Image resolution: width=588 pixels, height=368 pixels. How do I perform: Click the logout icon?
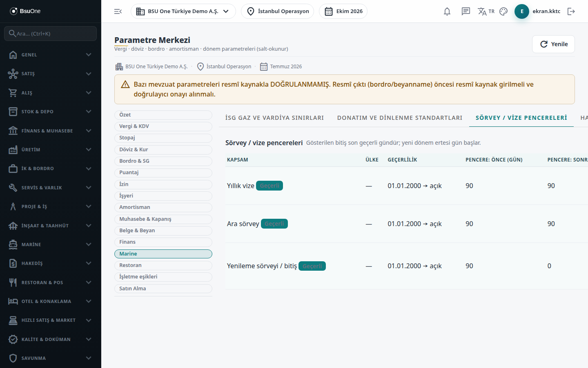(571, 11)
